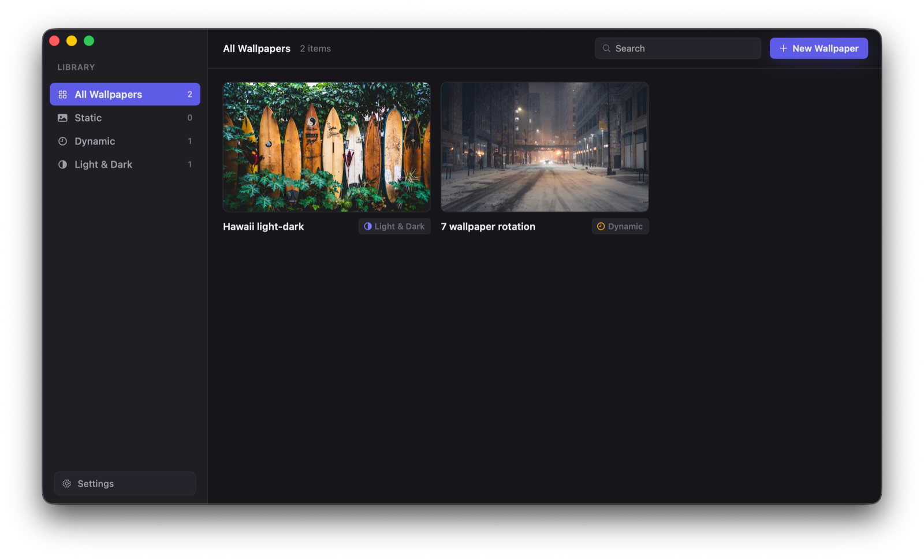
Task: Show the Light & Dark category
Action: [125, 165]
